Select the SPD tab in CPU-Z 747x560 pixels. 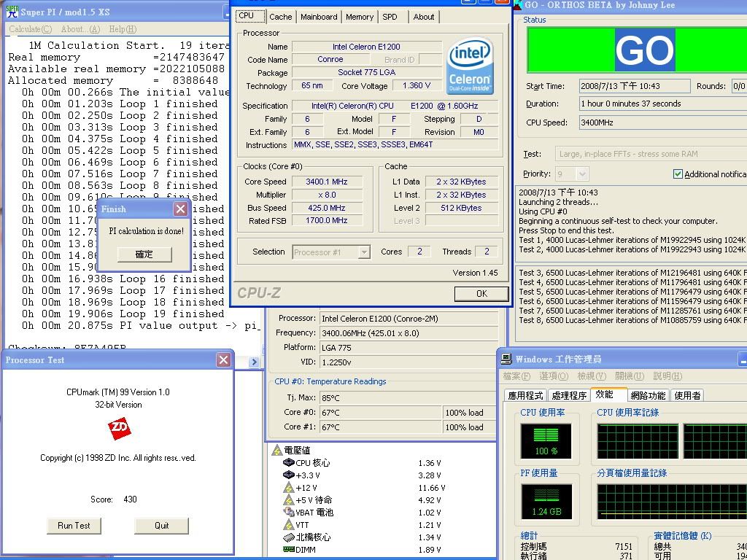pyautogui.click(x=390, y=17)
